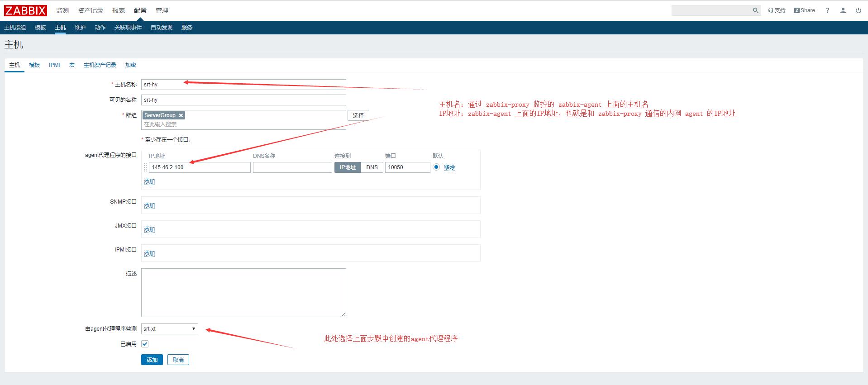Go to 模板 in the blue submenu bar
The height and width of the screenshot is (385, 868).
[x=40, y=28]
